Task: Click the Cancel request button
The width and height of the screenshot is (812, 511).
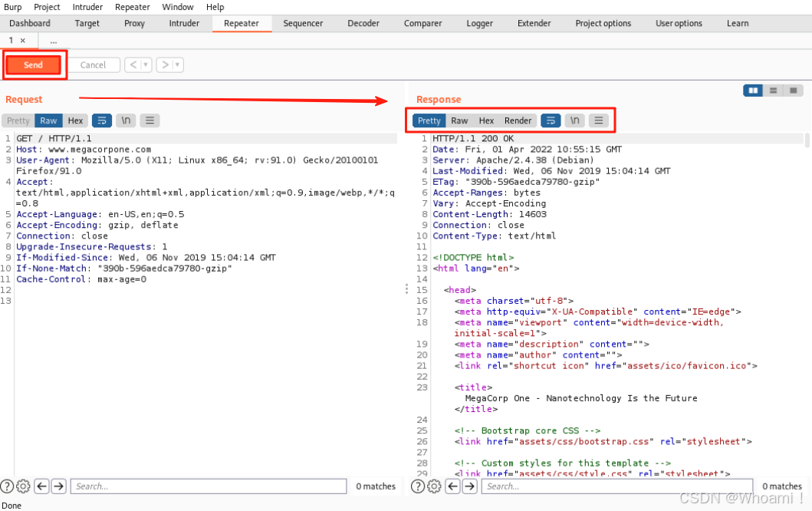Action: pos(93,64)
